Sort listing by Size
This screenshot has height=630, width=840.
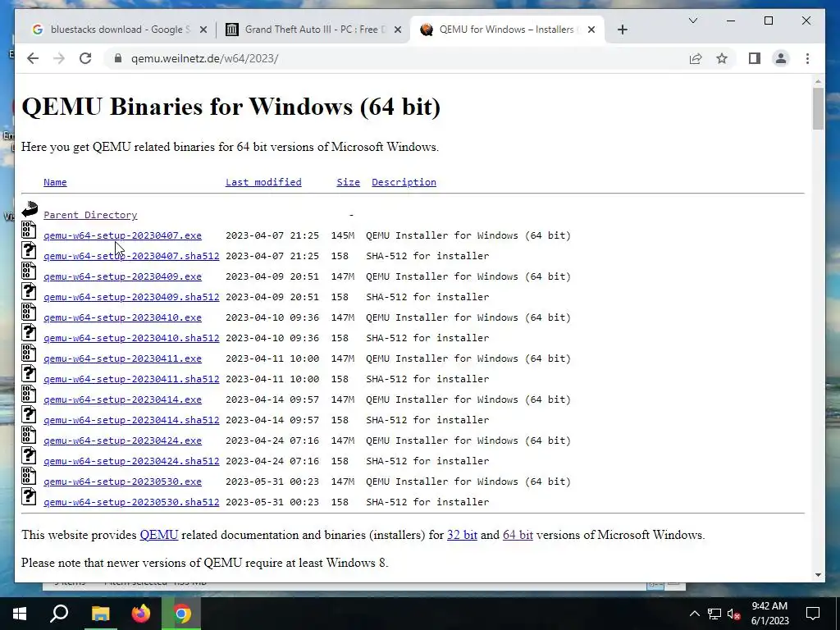tap(348, 182)
